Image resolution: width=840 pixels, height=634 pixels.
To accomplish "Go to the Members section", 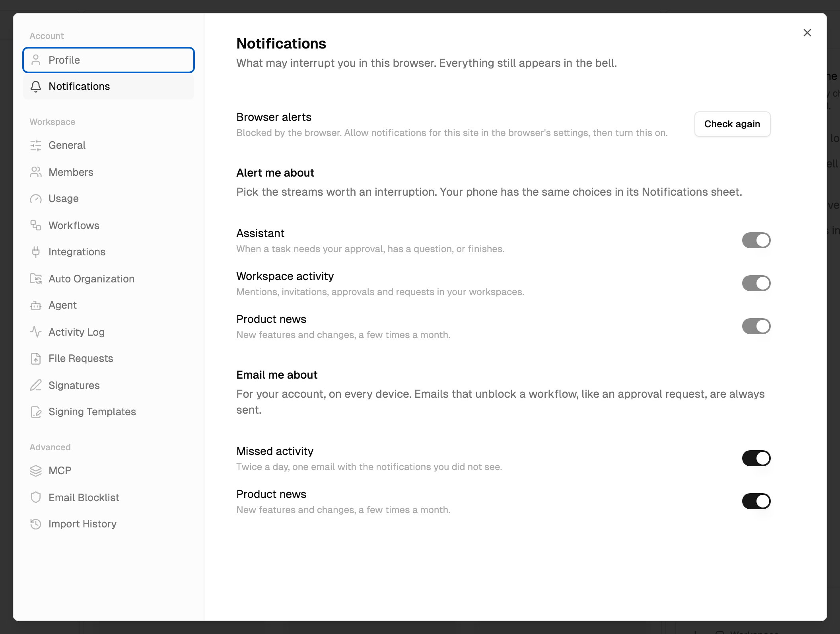I will click(109, 172).
